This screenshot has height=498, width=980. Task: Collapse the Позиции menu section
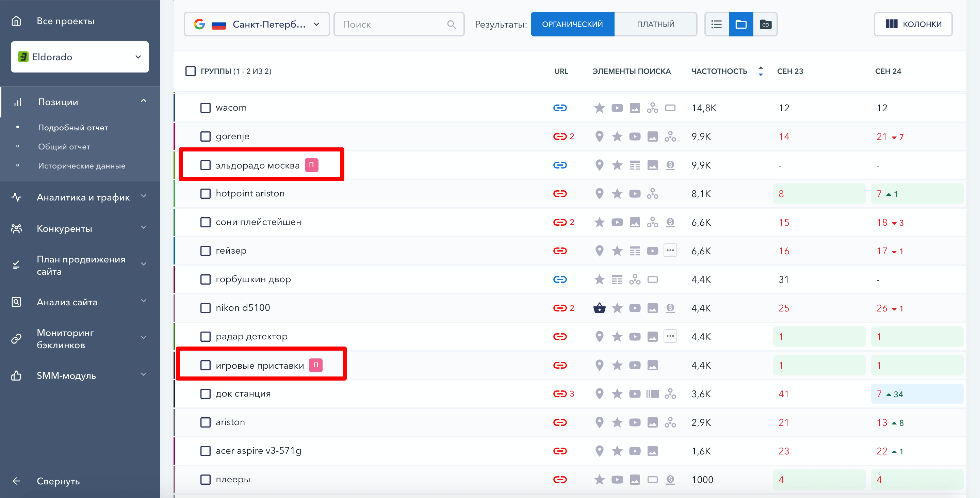coord(143,101)
